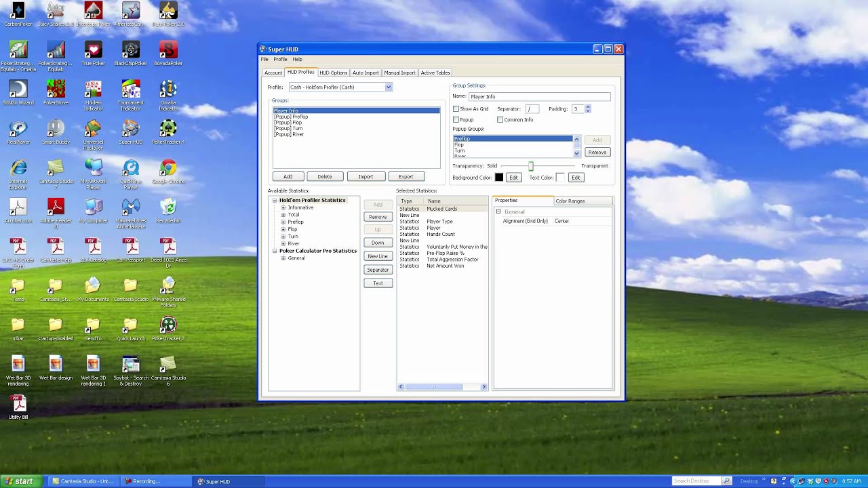Open the Pure Poker 2.0 desktop icon
This screenshot has width=868, height=488.
(168, 15)
